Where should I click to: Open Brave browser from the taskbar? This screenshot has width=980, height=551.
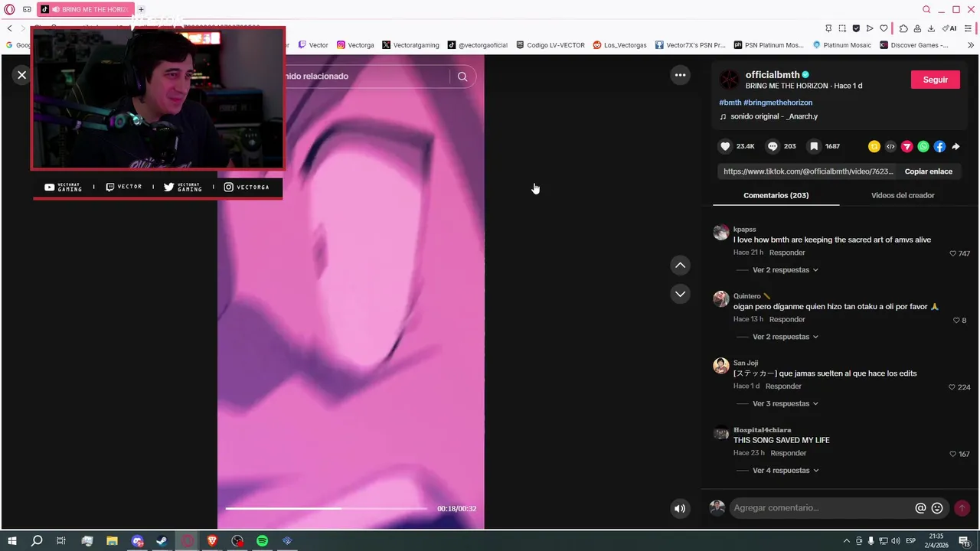pos(212,541)
